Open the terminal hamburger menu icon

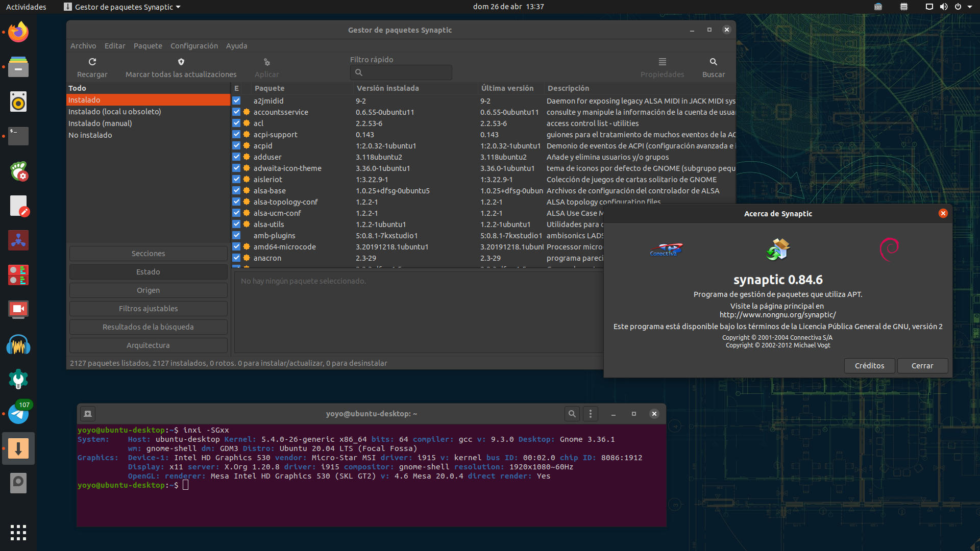(x=591, y=414)
